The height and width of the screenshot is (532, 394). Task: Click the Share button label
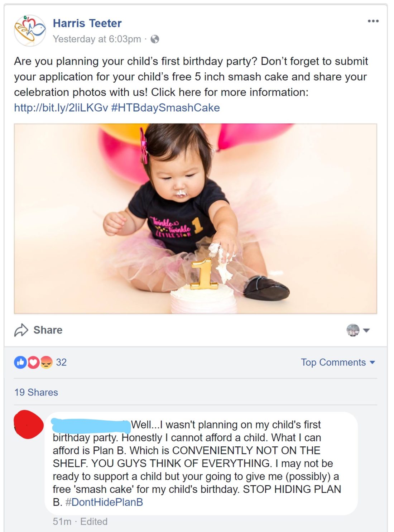[48, 330]
